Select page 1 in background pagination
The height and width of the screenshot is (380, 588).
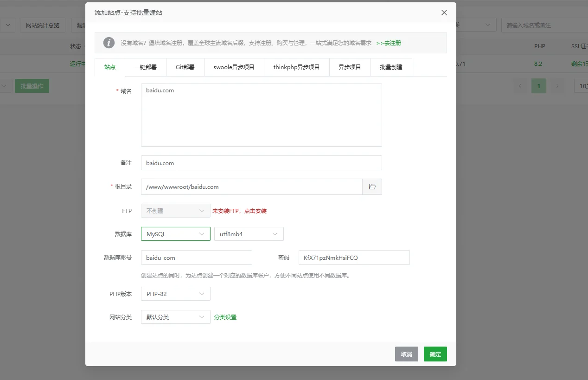pyautogui.click(x=539, y=86)
